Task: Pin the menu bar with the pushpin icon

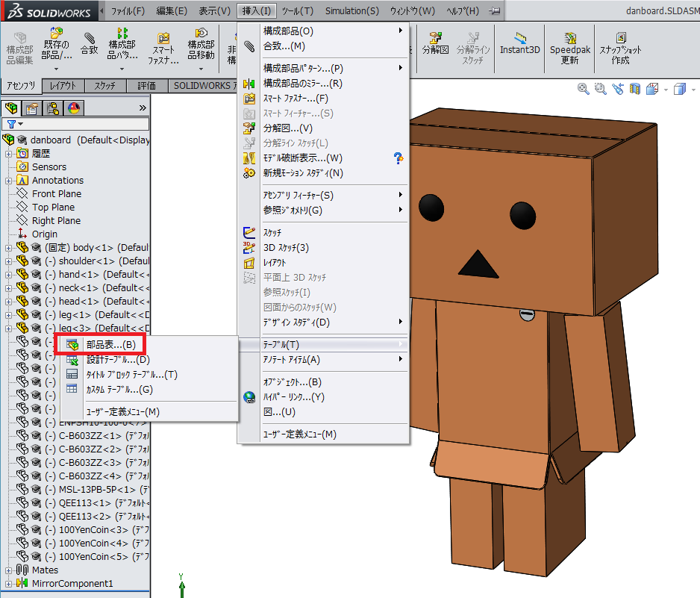Action: point(494,10)
